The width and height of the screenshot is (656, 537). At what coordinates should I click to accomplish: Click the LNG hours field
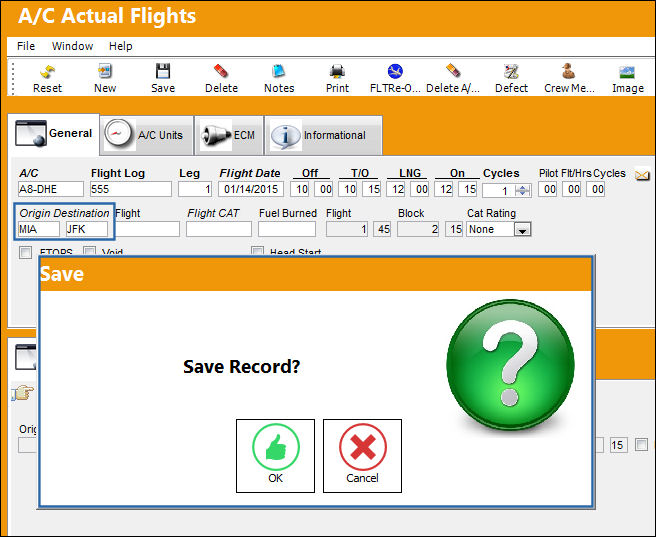(x=396, y=189)
